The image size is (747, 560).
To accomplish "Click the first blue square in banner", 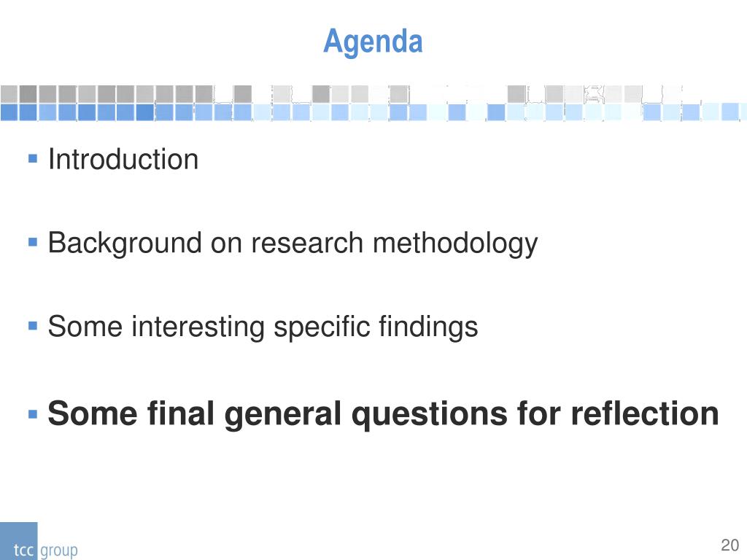I will (9, 112).
